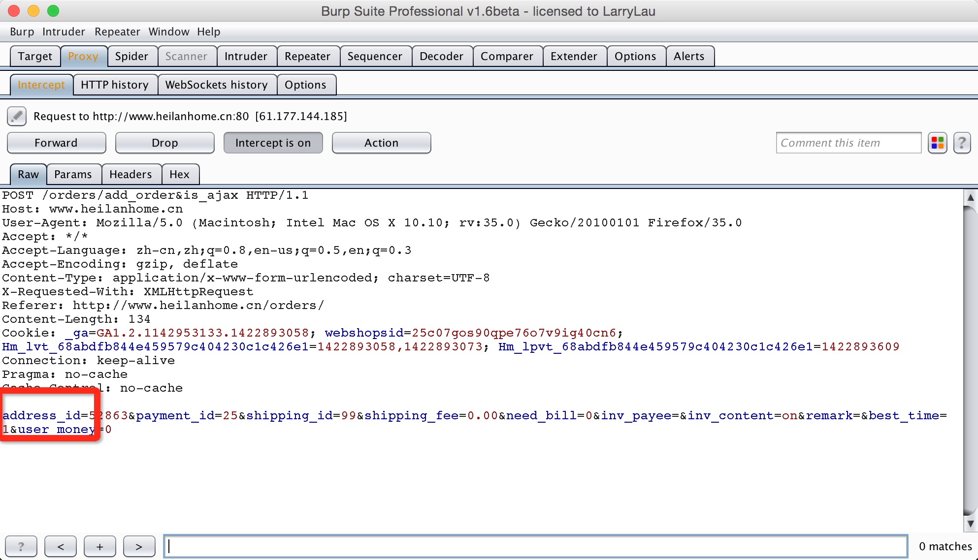Open the Sequencer tab
The image size is (978, 560).
pyautogui.click(x=375, y=56)
